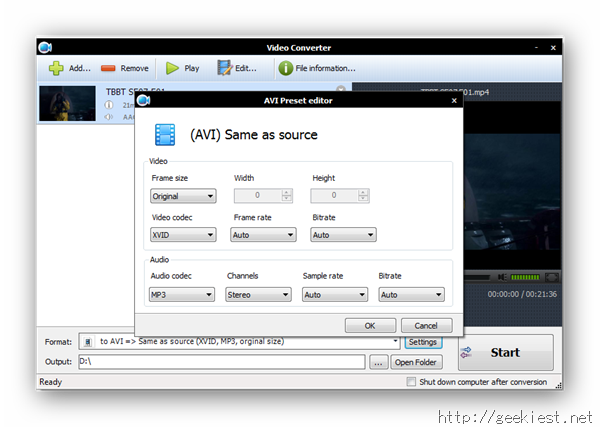Expand the Sample rate dropdown
Screen dimensions: 600x427
tap(334, 295)
